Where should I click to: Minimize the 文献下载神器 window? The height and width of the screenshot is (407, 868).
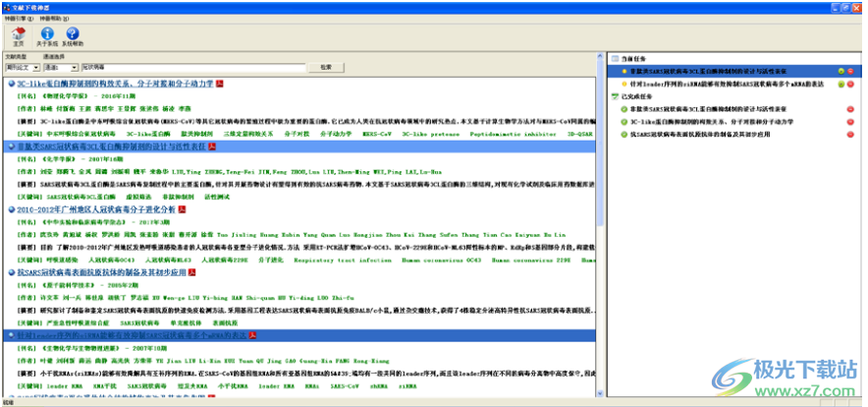click(836, 7)
